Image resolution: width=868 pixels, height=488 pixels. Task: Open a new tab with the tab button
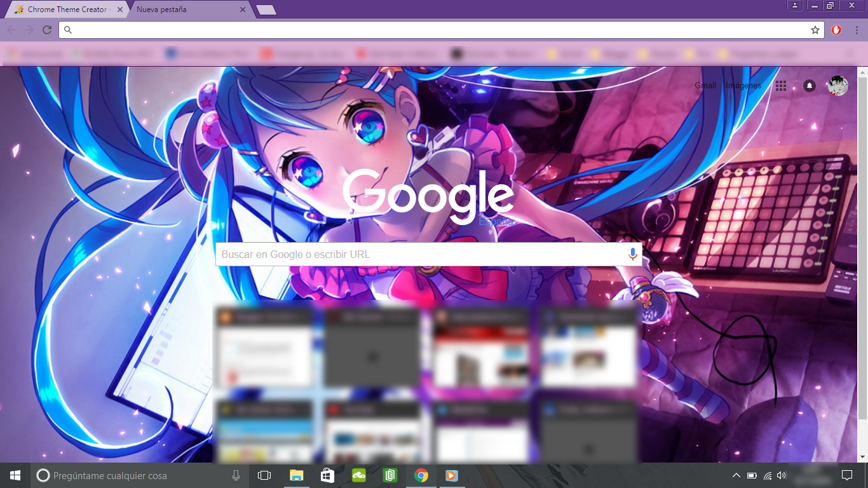click(x=266, y=10)
